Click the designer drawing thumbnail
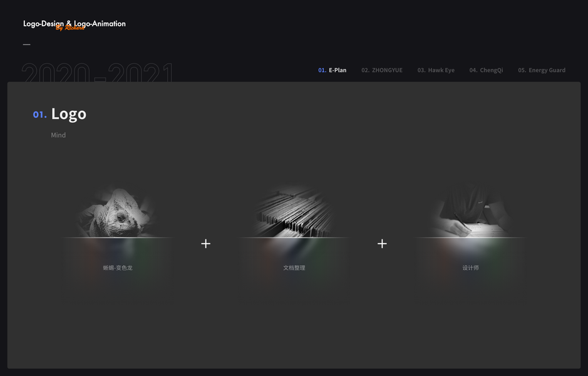 [x=470, y=212]
